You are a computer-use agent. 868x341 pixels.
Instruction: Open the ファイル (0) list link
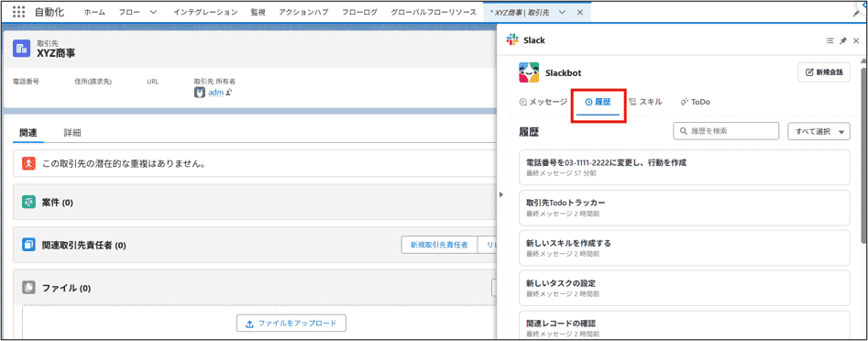click(66, 288)
